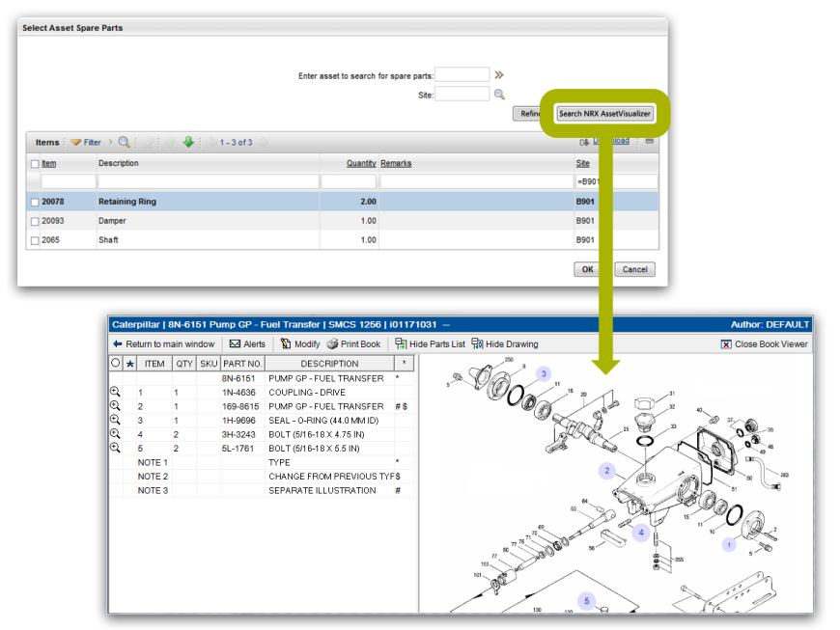Toggle the select-all checkbox in Items header
Screen dimensions: 840x630
tap(35, 164)
